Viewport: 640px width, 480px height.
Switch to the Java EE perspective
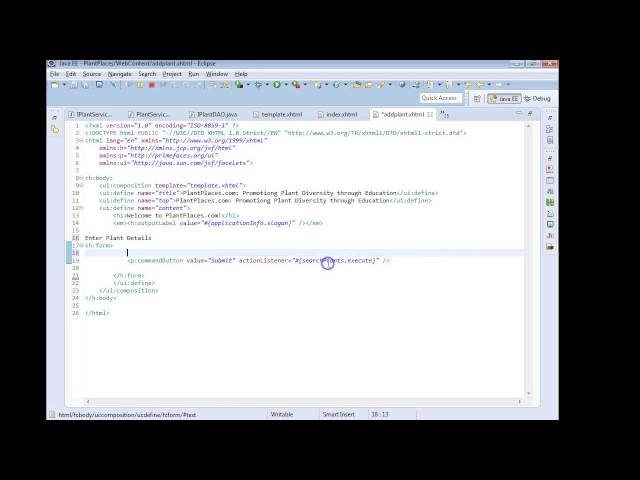tap(504, 99)
